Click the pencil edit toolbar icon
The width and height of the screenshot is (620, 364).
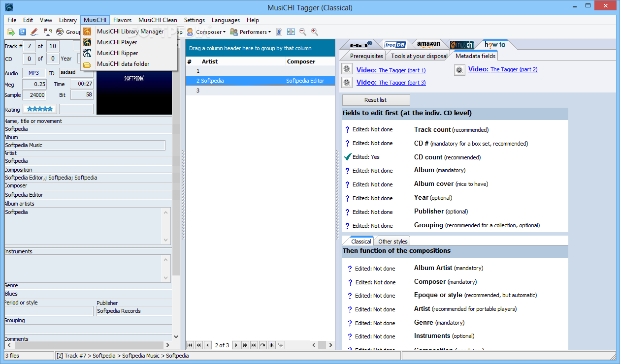(34, 32)
